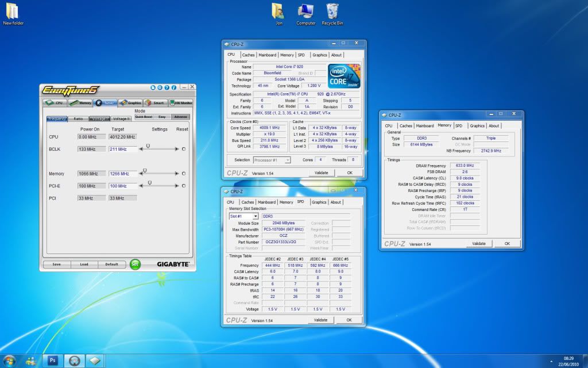Open EasyTune6 info (i) icon
This screenshot has width=588, height=368.
click(x=174, y=87)
